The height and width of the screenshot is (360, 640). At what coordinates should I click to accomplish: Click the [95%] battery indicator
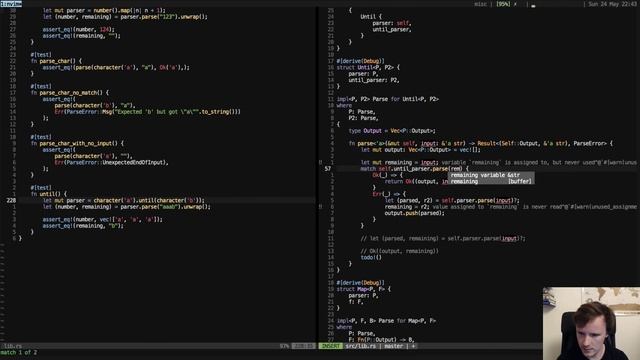click(503, 4)
